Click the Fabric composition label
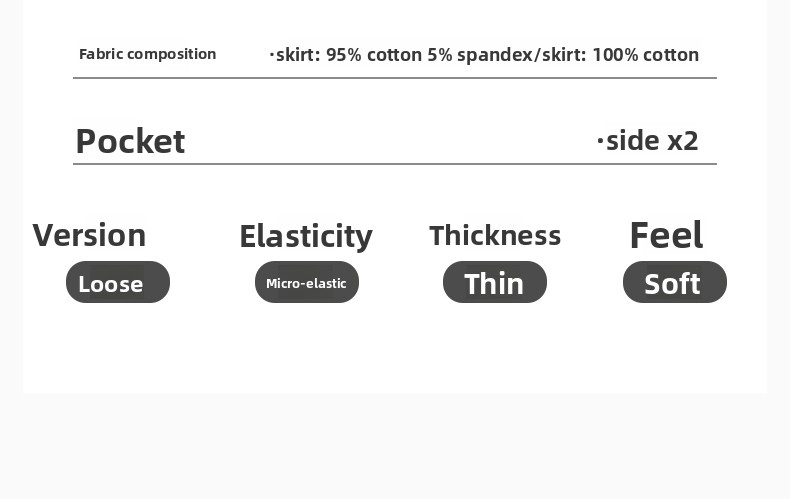Viewport: 790px width, 499px height. (x=147, y=54)
